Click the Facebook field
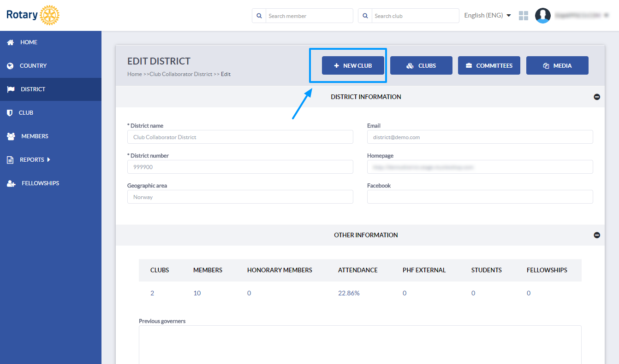This screenshot has height=364, width=619. click(x=480, y=197)
